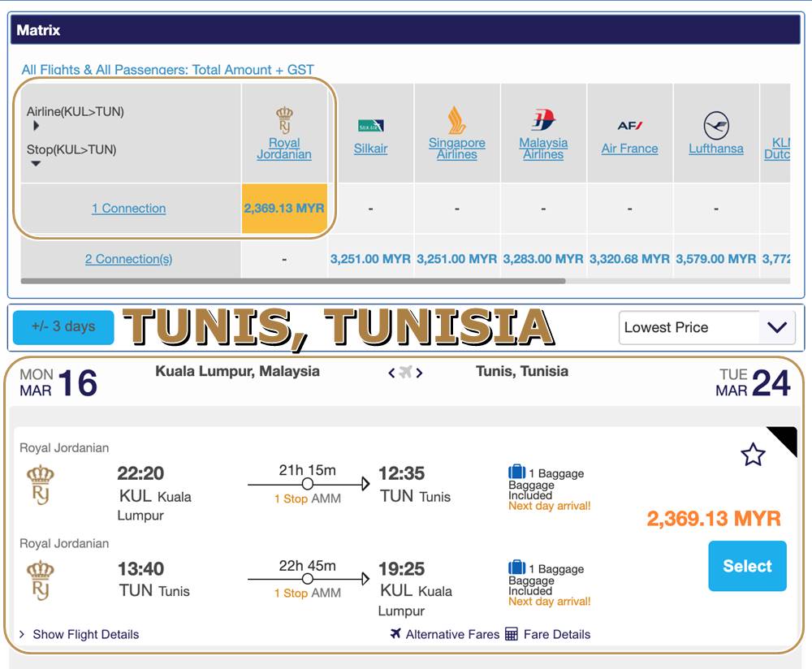
Task: Click the 1 Stop AMM label on outbound flight
Action: pyautogui.click(x=308, y=499)
